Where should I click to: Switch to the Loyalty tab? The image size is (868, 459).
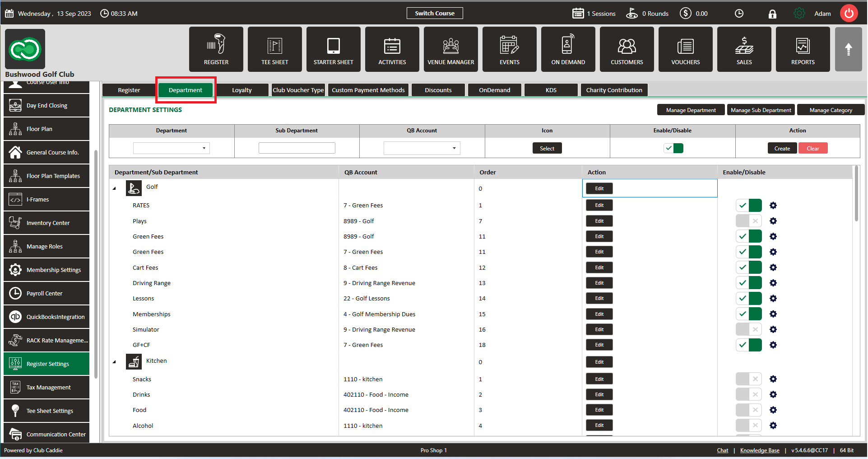[242, 90]
